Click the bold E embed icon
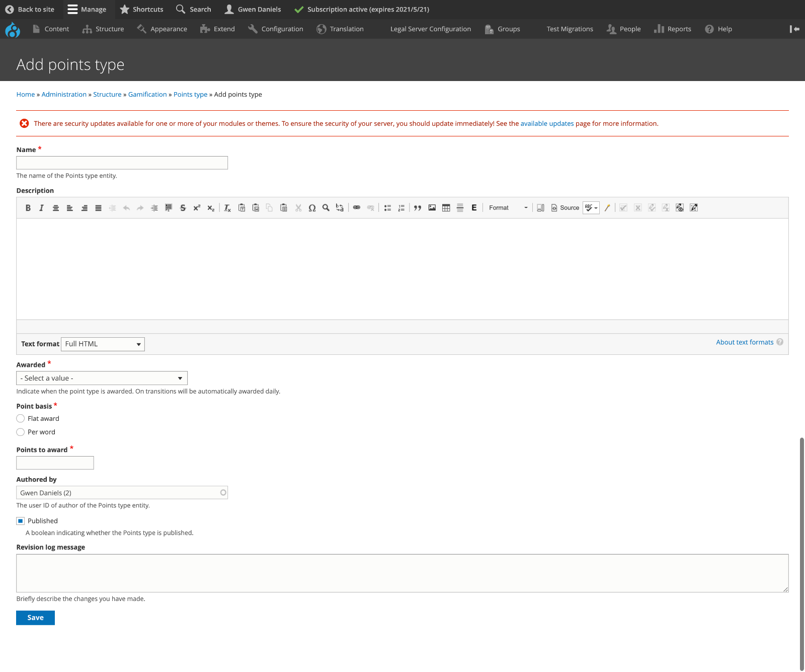 474,208
